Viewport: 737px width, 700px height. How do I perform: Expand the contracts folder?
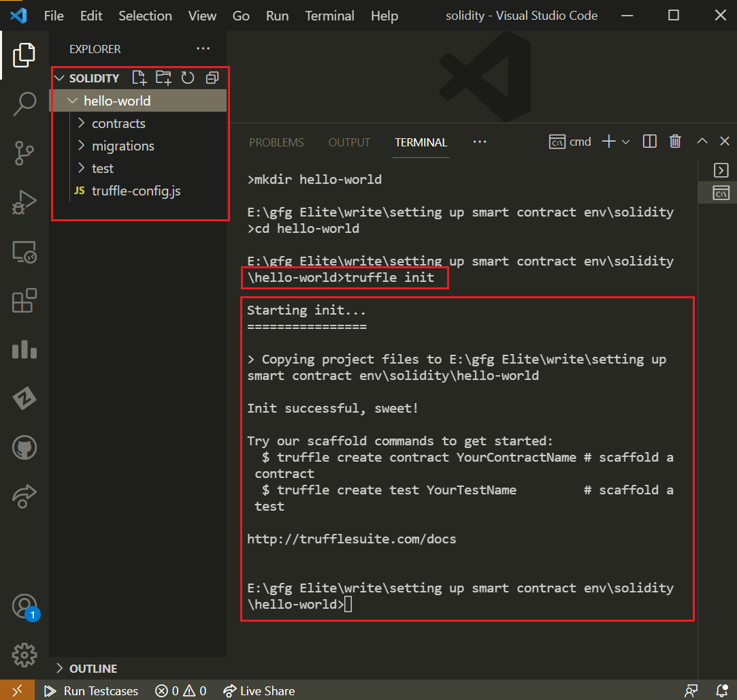click(x=118, y=123)
